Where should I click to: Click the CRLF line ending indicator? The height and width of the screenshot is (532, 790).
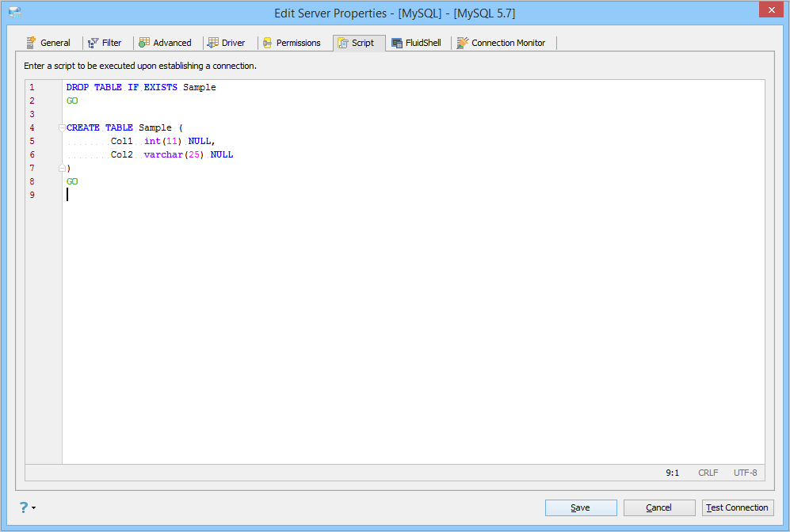tap(708, 473)
